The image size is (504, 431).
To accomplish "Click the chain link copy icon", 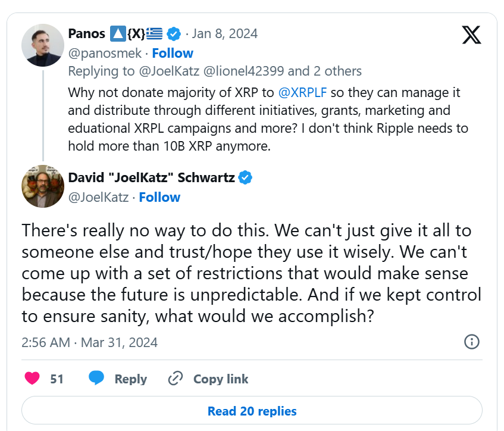I will (x=176, y=379).
